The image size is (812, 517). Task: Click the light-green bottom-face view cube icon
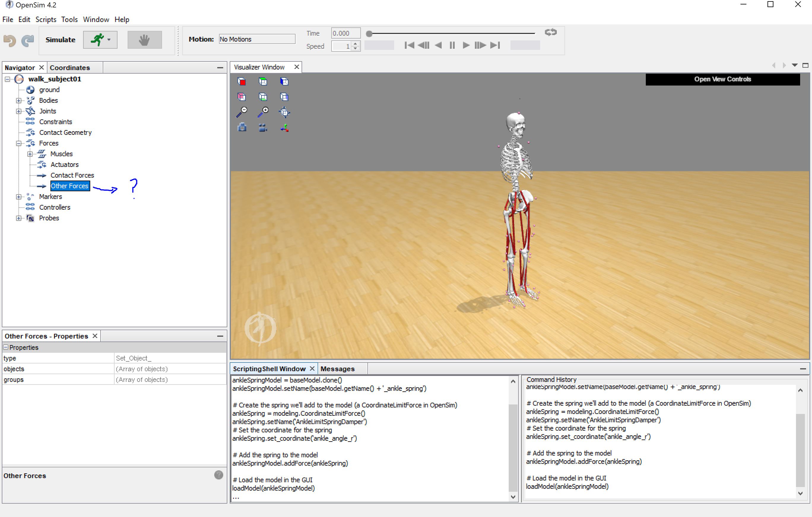[x=263, y=97]
